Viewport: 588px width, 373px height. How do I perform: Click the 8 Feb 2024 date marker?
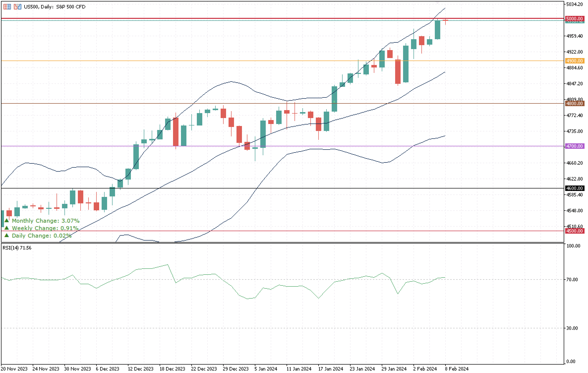pos(457,369)
